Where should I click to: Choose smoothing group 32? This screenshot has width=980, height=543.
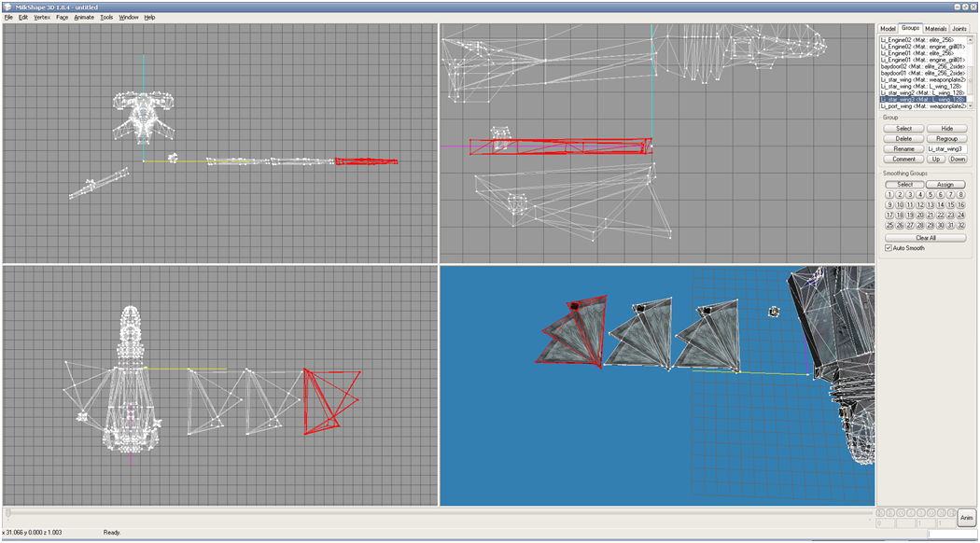click(961, 226)
